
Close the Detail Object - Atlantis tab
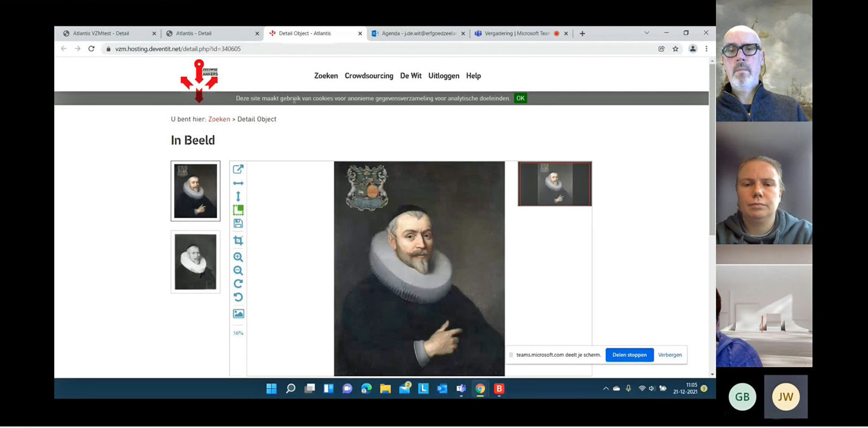[360, 34]
